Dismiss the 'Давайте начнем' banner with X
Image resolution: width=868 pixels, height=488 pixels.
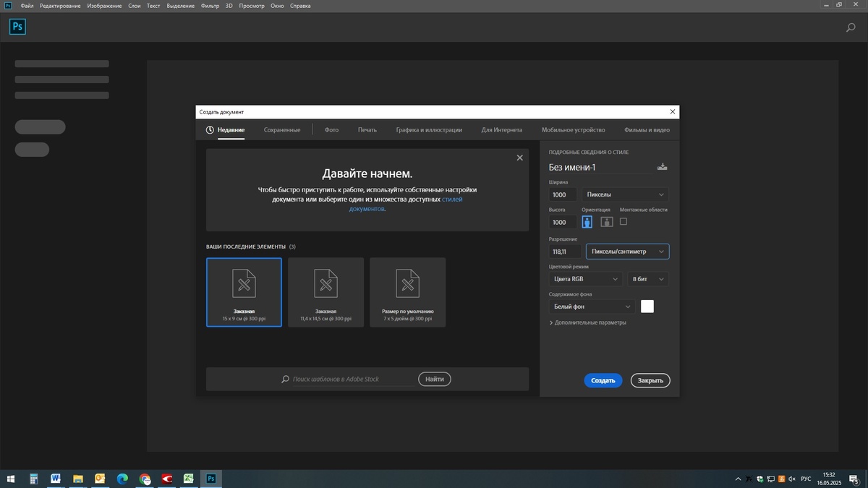tap(519, 158)
